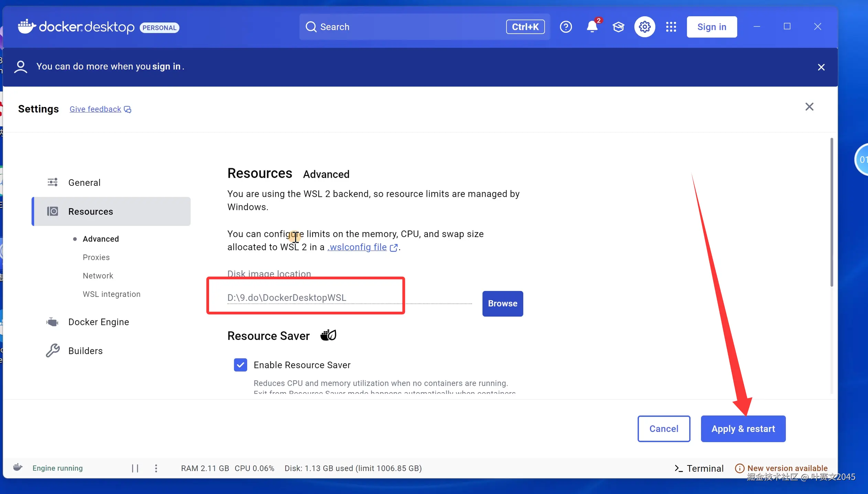The width and height of the screenshot is (868, 494).
Task: Uncheck Enable Resource Saver checkbox
Action: [240, 365]
